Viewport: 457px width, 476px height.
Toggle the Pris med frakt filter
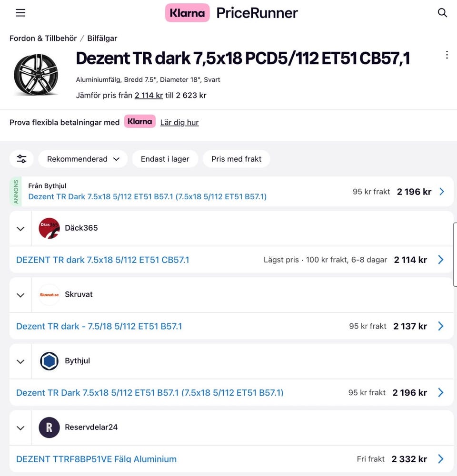(236, 159)
